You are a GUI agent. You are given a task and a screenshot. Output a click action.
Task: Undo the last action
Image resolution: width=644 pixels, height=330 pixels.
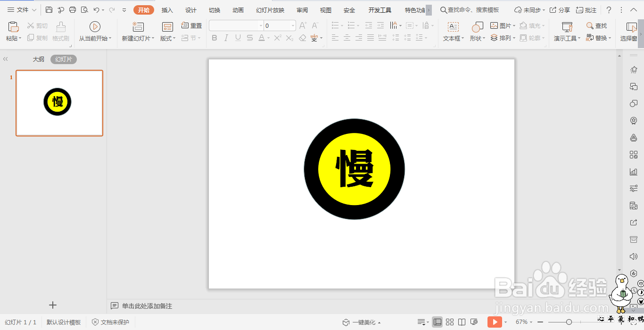tap(96, 10)
